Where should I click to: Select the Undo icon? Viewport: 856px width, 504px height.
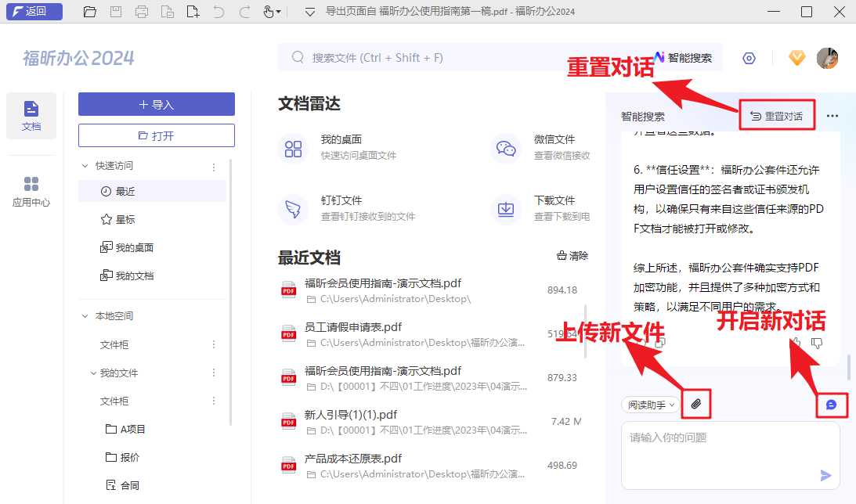coord(219,12)
